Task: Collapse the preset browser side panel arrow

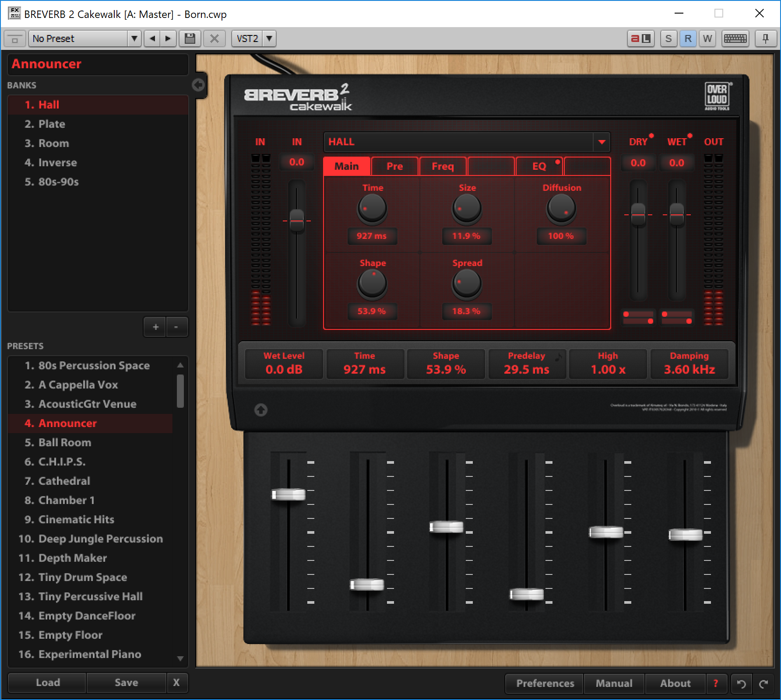Action: pos(198,85)
